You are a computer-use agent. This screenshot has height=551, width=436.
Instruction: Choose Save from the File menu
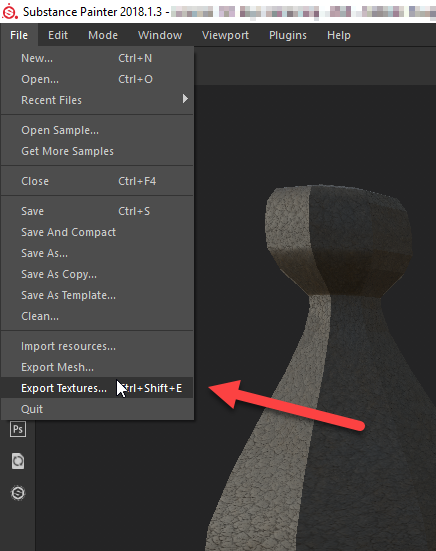click(97, 211)
